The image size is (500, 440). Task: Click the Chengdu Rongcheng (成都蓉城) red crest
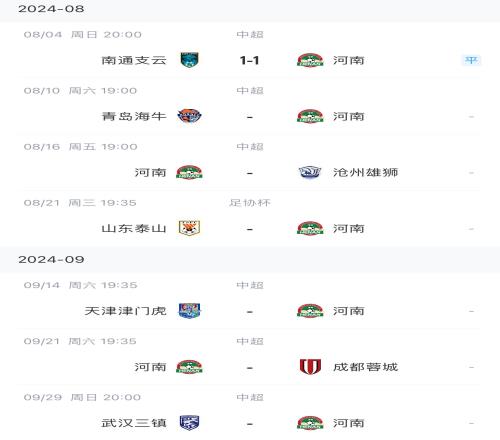(x=310, y=367)
